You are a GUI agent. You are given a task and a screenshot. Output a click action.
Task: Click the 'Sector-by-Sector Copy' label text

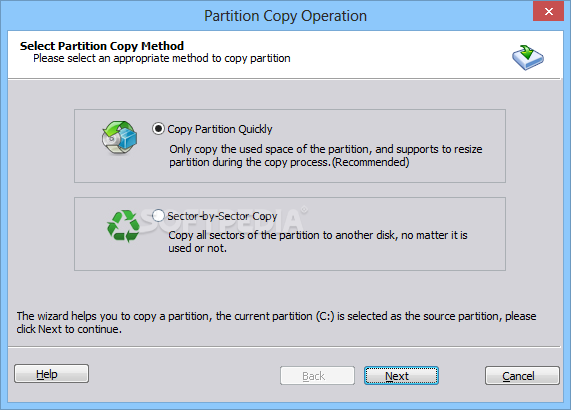pyautogui.click(x=222, y=216)
